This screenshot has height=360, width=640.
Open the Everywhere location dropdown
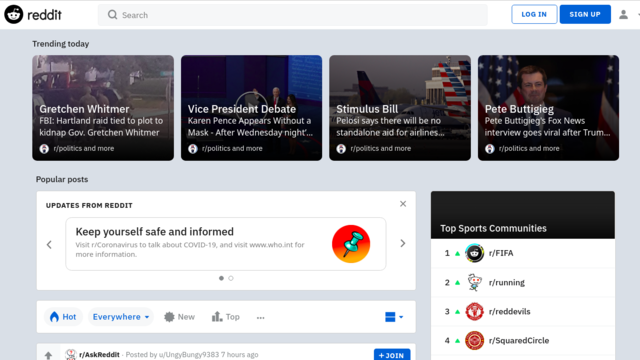point(121,317)
